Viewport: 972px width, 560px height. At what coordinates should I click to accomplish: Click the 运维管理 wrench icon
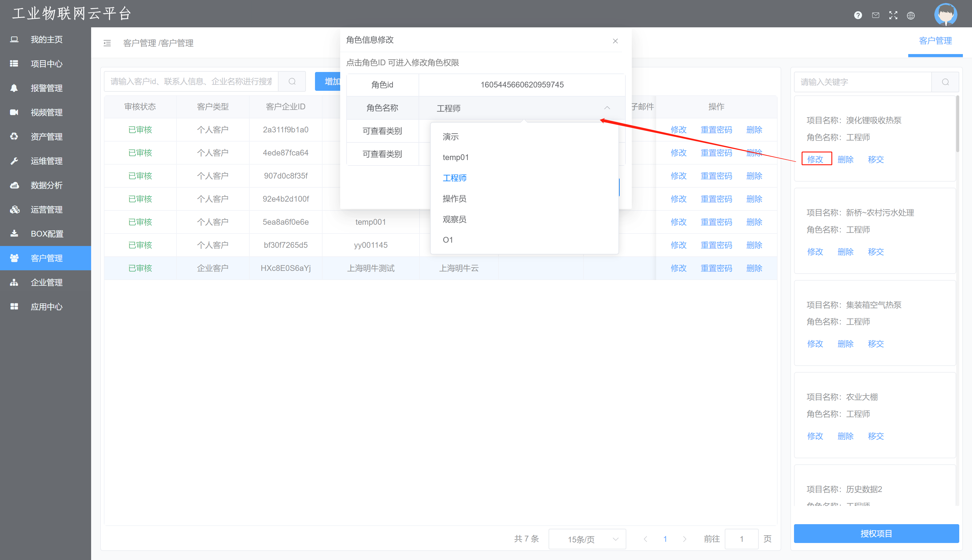[x=14, y=161]
